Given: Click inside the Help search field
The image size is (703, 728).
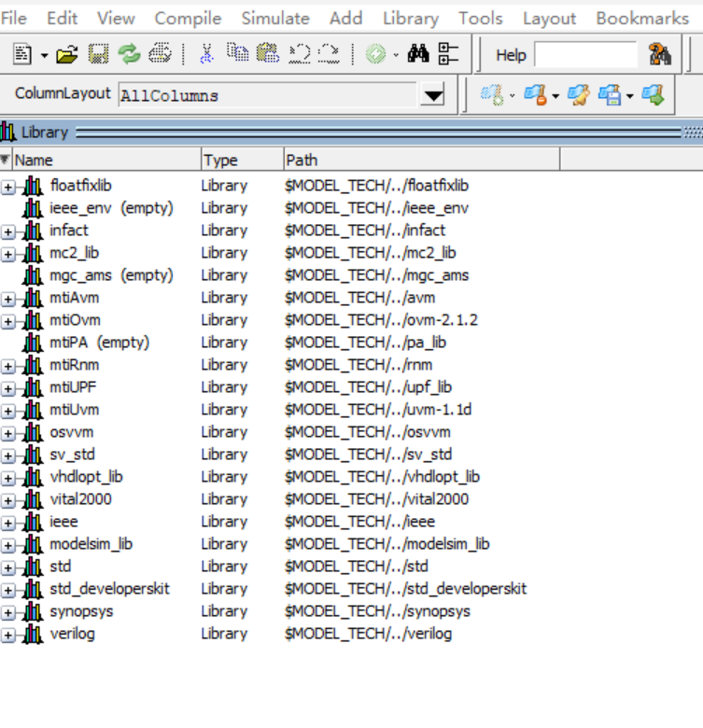Looking at the screenshot, I should (586, 55).
